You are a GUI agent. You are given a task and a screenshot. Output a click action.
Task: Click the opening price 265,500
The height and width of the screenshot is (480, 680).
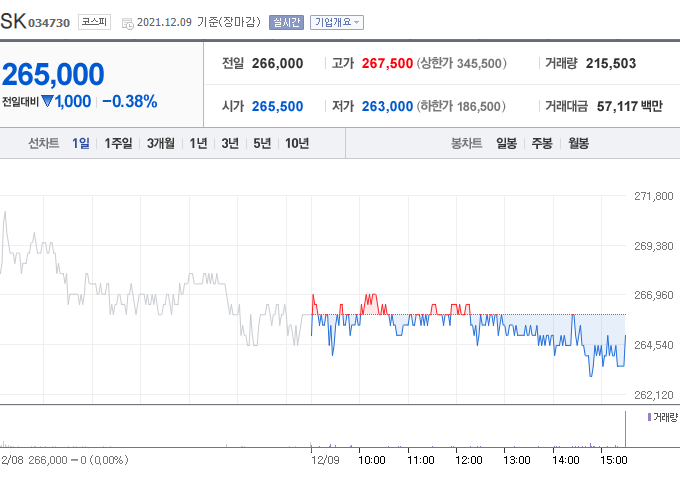[x=278, y=106]
